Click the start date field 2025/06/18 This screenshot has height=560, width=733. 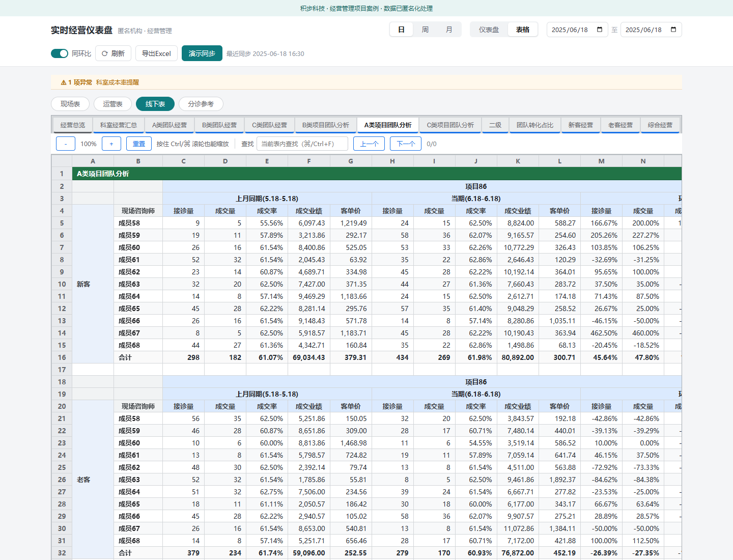coord(577,30)
